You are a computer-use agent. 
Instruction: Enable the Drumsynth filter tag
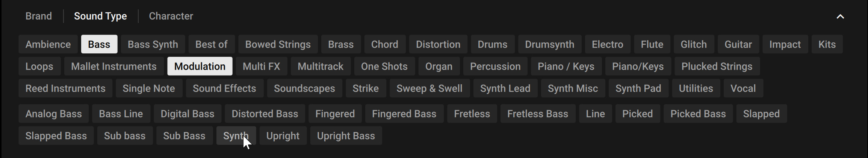(549, 44)
